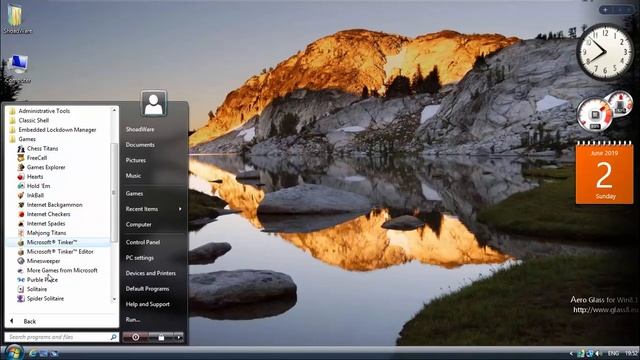Open Help and Support
The width and height of the screenshot is (640, 360).
[x=147, y=304]
